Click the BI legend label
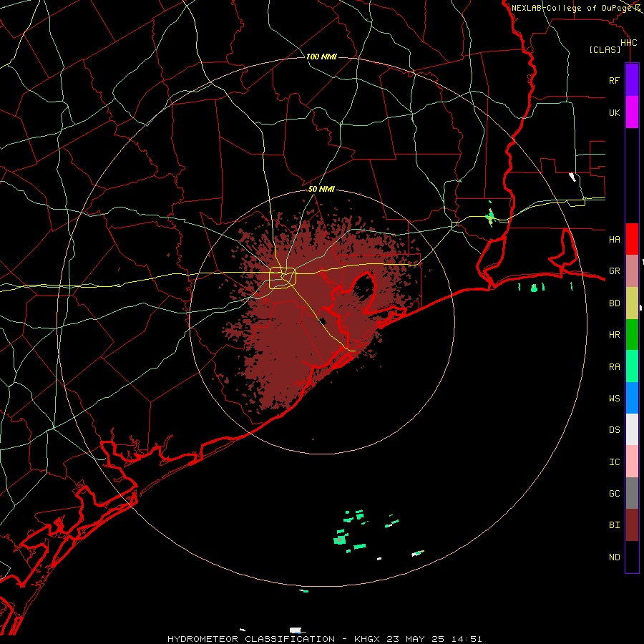Image resolution: width=644 pixels, height=644 pixels. click(x=614, y=525)
